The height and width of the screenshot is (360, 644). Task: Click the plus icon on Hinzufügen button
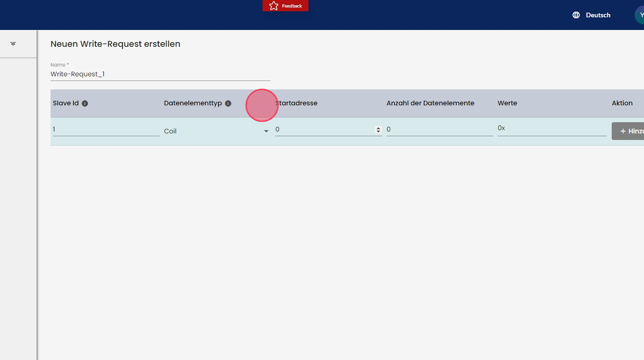pos(623,132)
